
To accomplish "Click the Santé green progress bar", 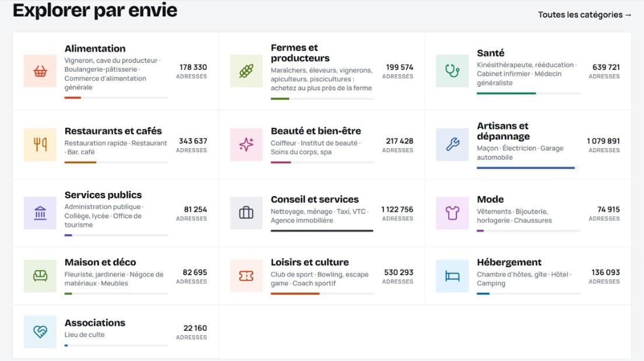I will [528, 93].
